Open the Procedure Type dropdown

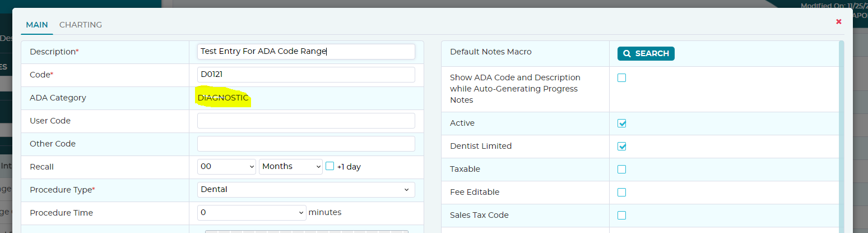click(x=306, y=190)
